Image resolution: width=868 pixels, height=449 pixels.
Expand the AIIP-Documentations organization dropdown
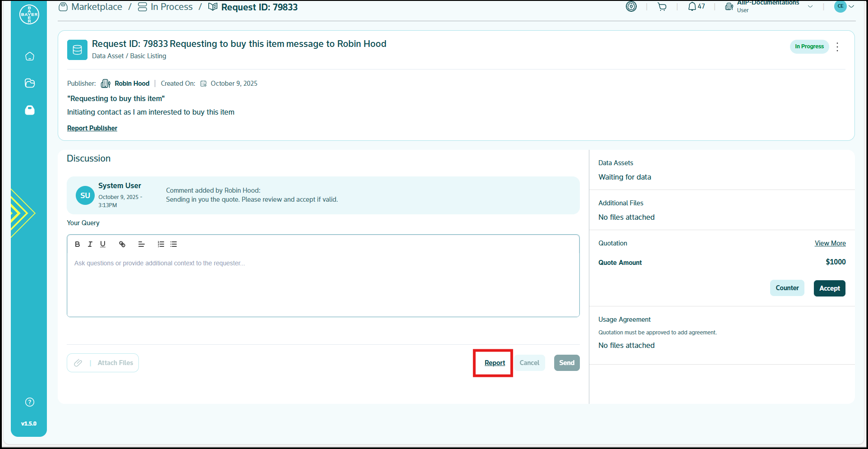click(x=811, y=6)
